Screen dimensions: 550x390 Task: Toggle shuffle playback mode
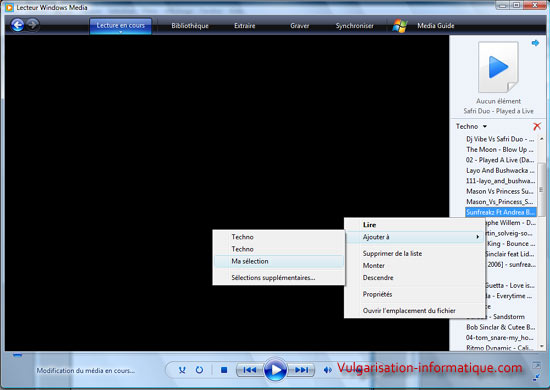click(x=182, y=370)
